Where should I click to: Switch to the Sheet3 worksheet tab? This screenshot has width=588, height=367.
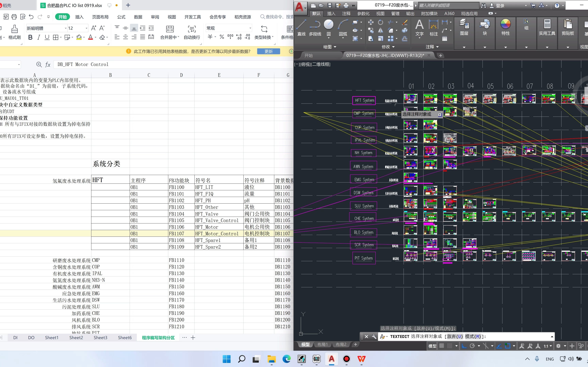coord(100,337)
